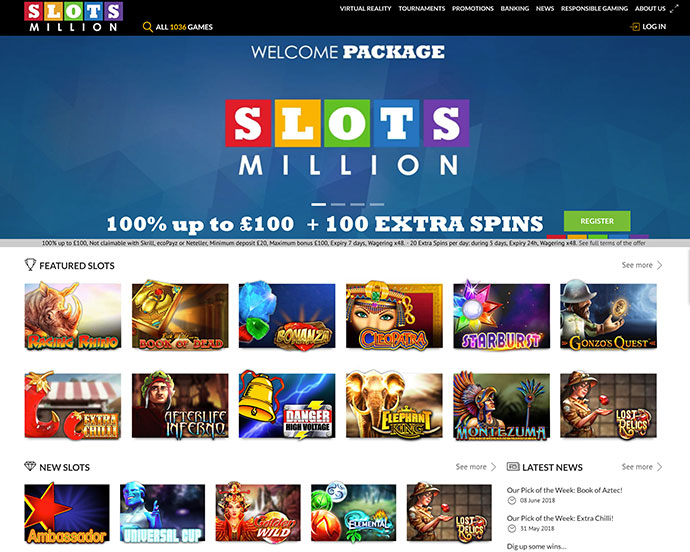This screenshot has height=552, width=690.
Task: Click the Latest News newspaper icon
Action: [513, 467]
